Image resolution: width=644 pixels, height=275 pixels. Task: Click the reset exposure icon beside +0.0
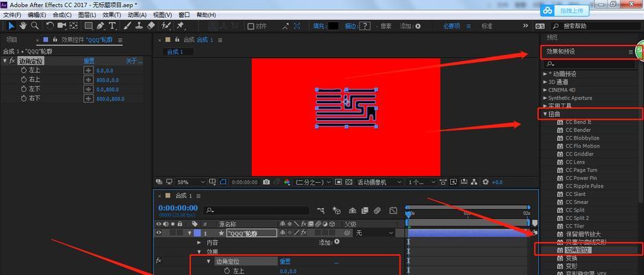click(486, 182)
